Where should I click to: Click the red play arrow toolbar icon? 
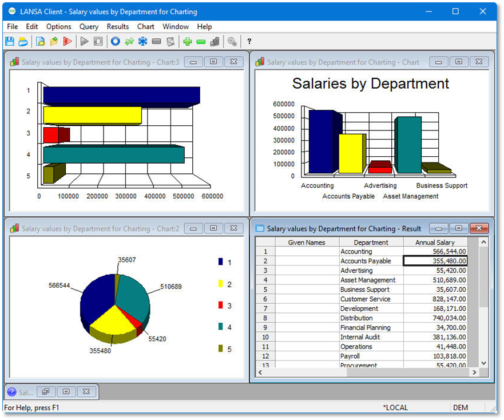tap(68, 41)
